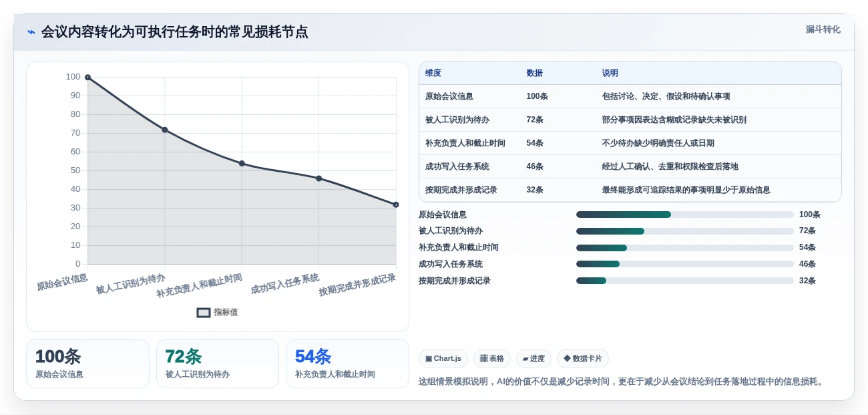This screenshot has width=868, height=415.
Task: Select the 按期完成并形成记录 table row cell
Action: (x=461, y=190)
